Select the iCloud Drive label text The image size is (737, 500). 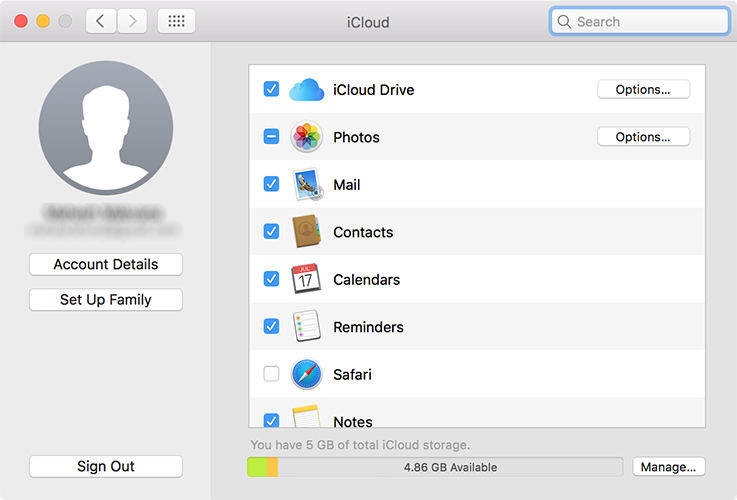coord(374,90)
